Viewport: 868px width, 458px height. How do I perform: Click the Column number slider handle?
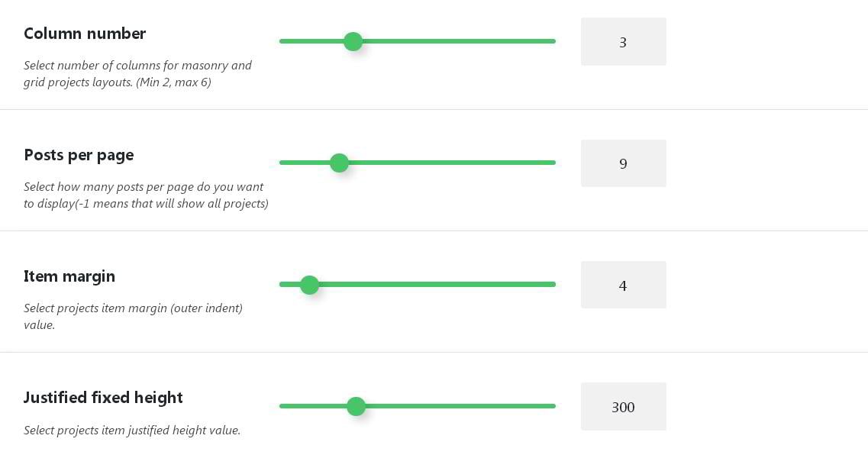click(353, 41)
